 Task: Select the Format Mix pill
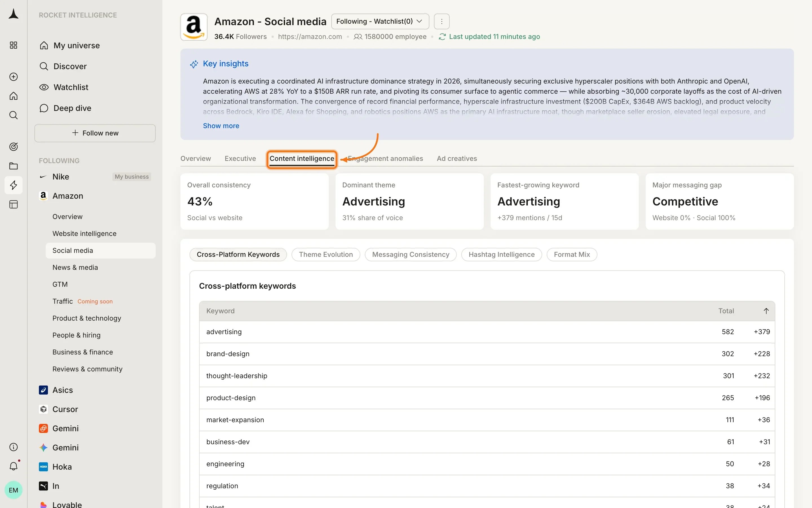(572, 255)
